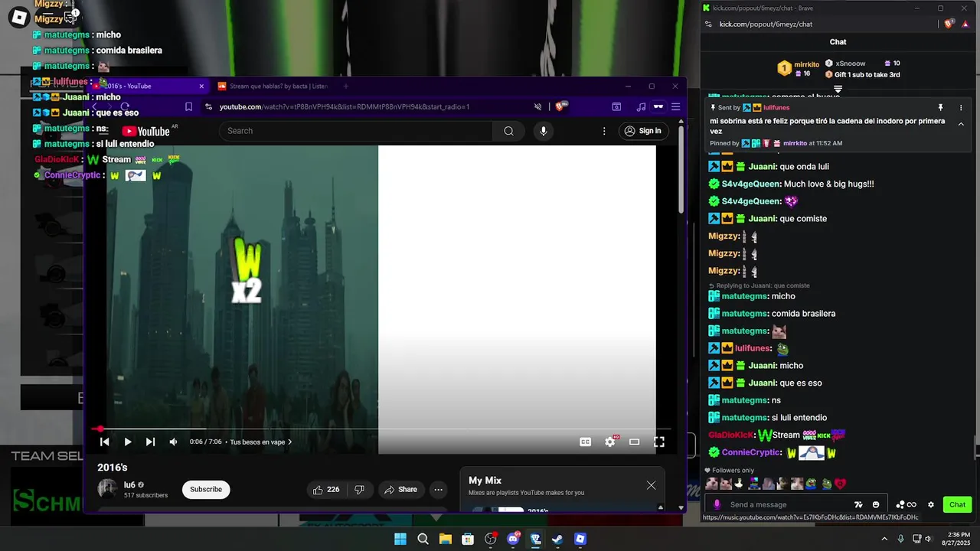Focus the YouTube Search field
Screen dimensions: 980x551
coord(357,131)
